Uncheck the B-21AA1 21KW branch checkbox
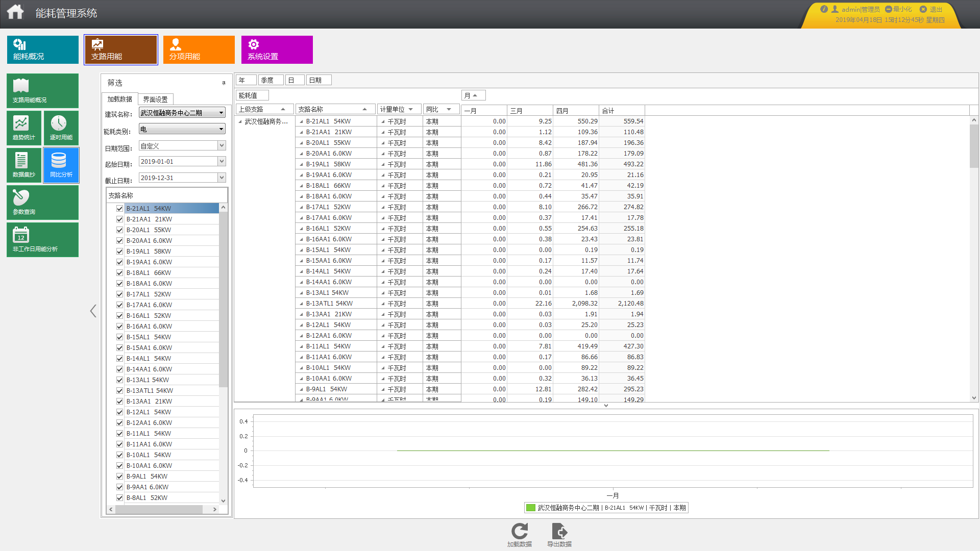Viewport: 980px width, 551px height. point(119,219)
